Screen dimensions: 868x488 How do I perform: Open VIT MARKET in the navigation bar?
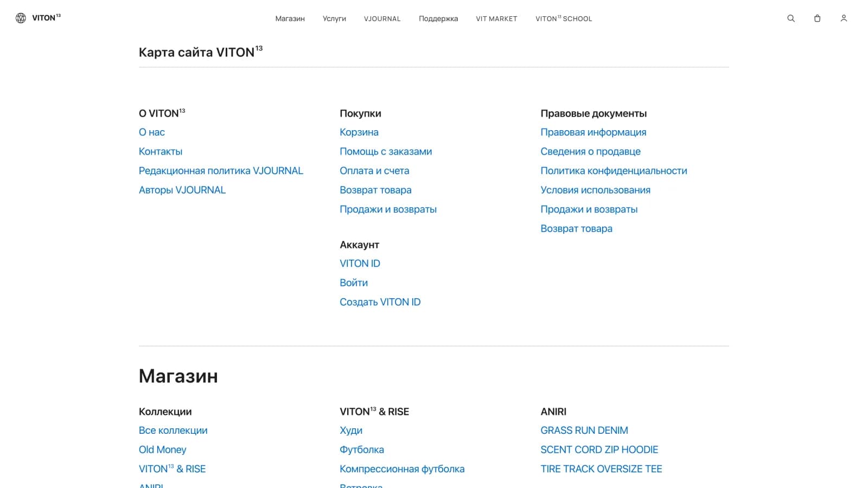click(x=496, y=18)
